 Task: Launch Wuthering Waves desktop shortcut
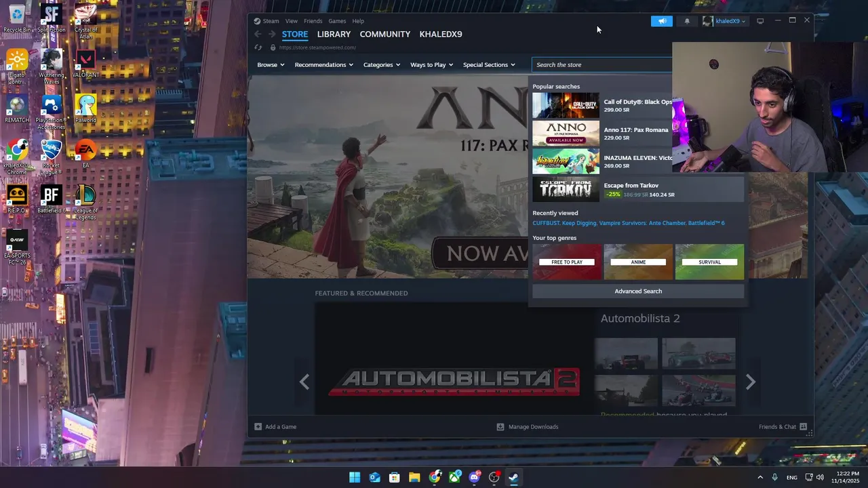tap(52, 66)
